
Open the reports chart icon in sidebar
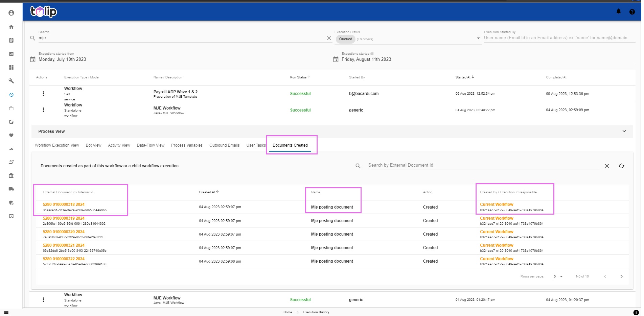click(11, 54)
